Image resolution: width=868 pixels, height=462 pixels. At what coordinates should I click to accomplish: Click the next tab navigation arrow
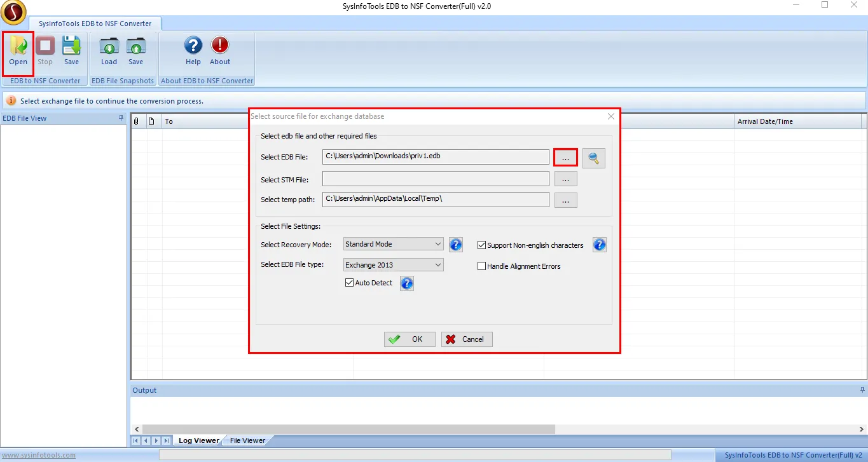point(156,440)
